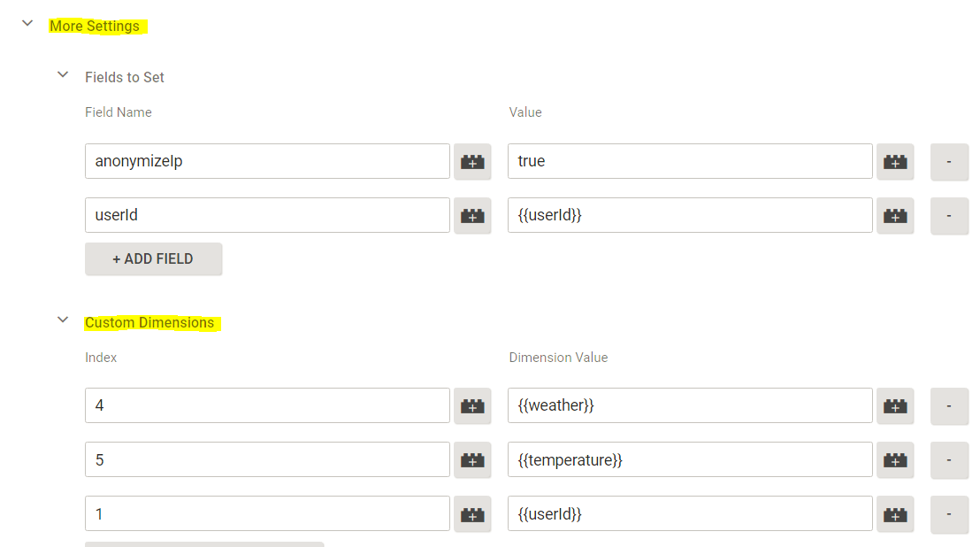Collapse the More Settings section
The width and height of the screenshot is (980, 547).
[28, 24]
